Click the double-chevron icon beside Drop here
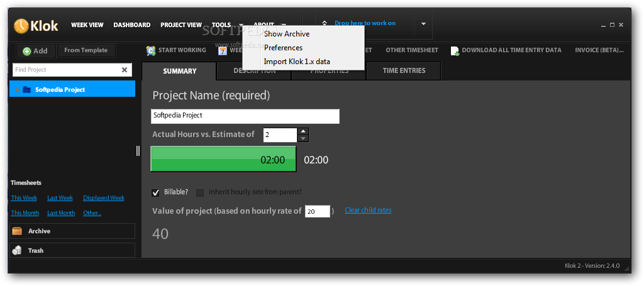This screenshot has height=286, width=644. pyautogui.click(x=325, y=25)
